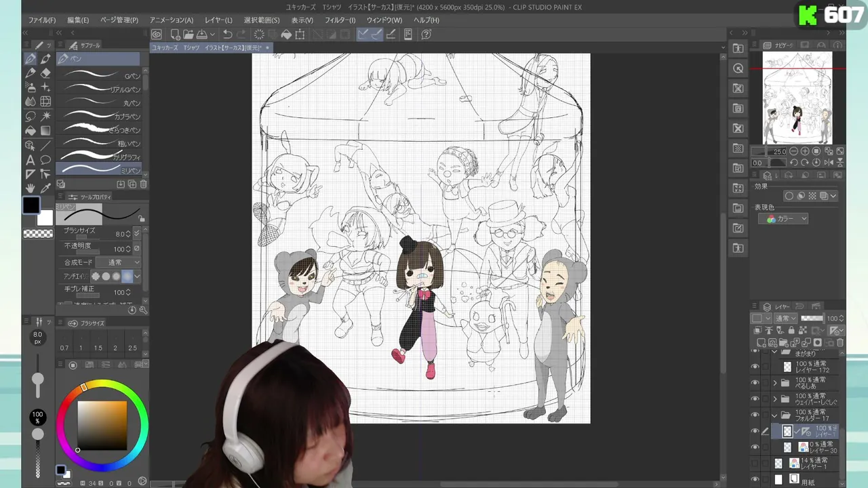Toggle the lock layer icon

point(790,331)
